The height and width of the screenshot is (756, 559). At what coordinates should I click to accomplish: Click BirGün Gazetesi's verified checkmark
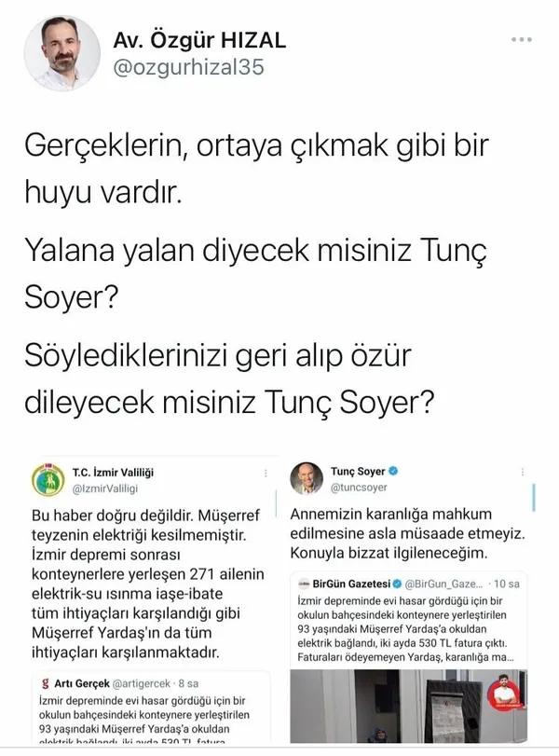(398, 582)
